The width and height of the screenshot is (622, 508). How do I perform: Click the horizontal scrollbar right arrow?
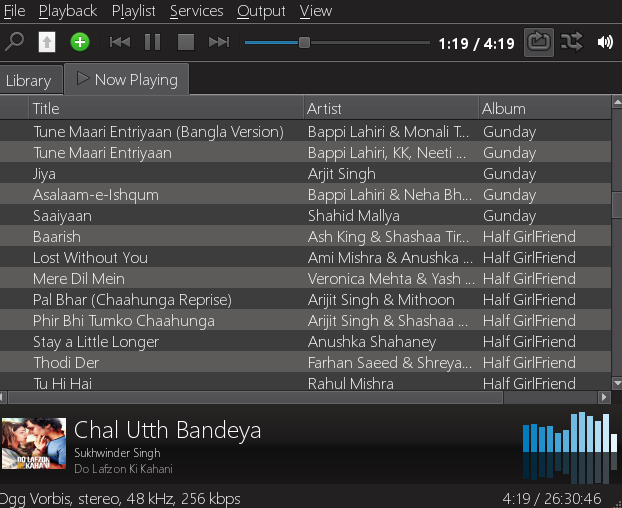pos(604,397)
